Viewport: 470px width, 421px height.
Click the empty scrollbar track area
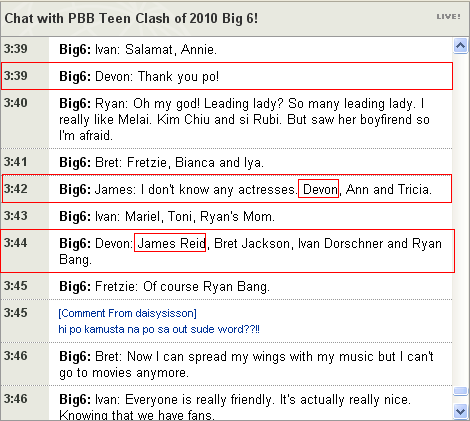click(461, 220)
